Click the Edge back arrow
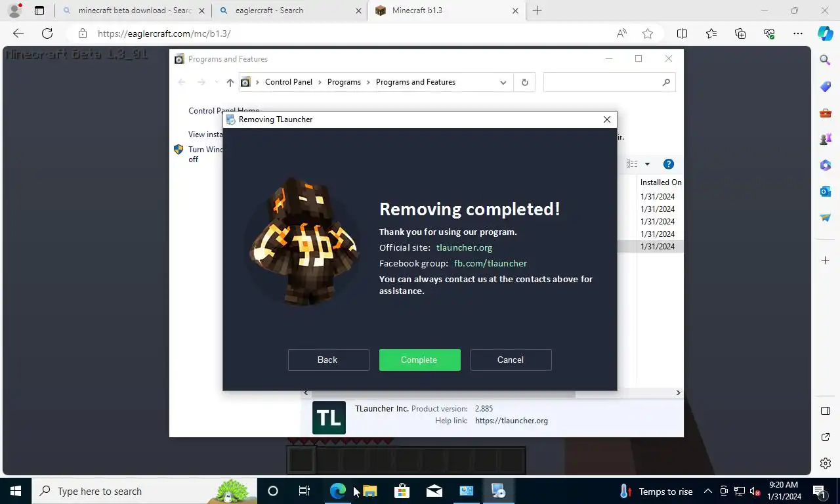Image resolution: width=840 pixels, height=504 pixels. (x=18, y=33)
